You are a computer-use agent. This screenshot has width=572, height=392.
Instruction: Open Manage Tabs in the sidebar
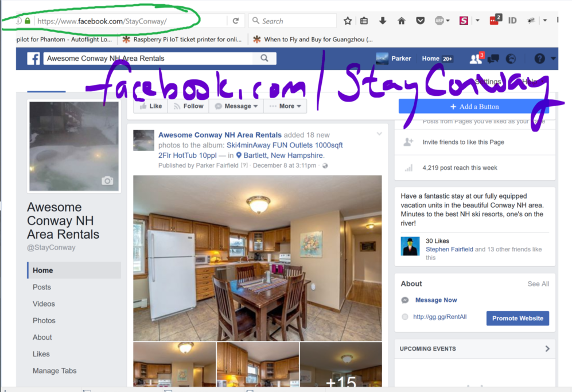(55, 371)
